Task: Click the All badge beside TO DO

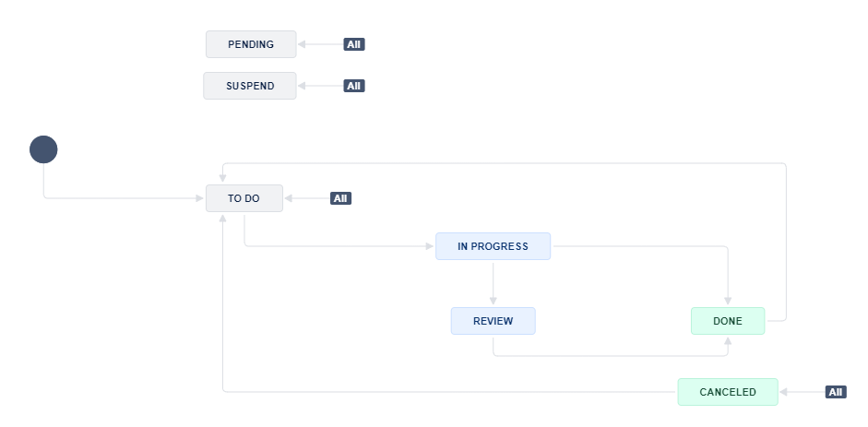Action: tap(340, 198)
